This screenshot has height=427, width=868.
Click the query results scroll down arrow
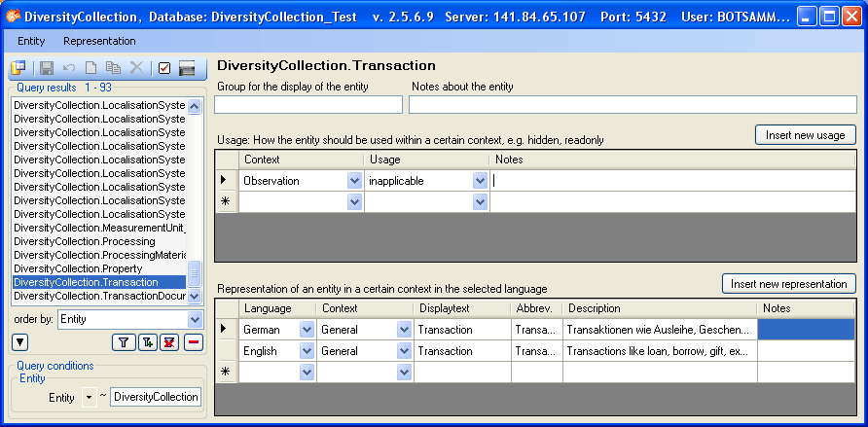(195, 297)
